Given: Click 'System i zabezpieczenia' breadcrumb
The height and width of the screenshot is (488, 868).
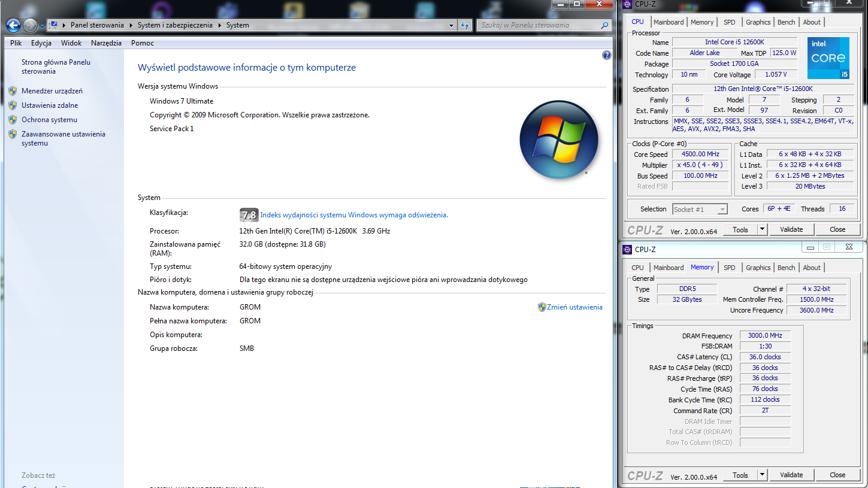Looking at the screenshot, I should tap(176, 25).
